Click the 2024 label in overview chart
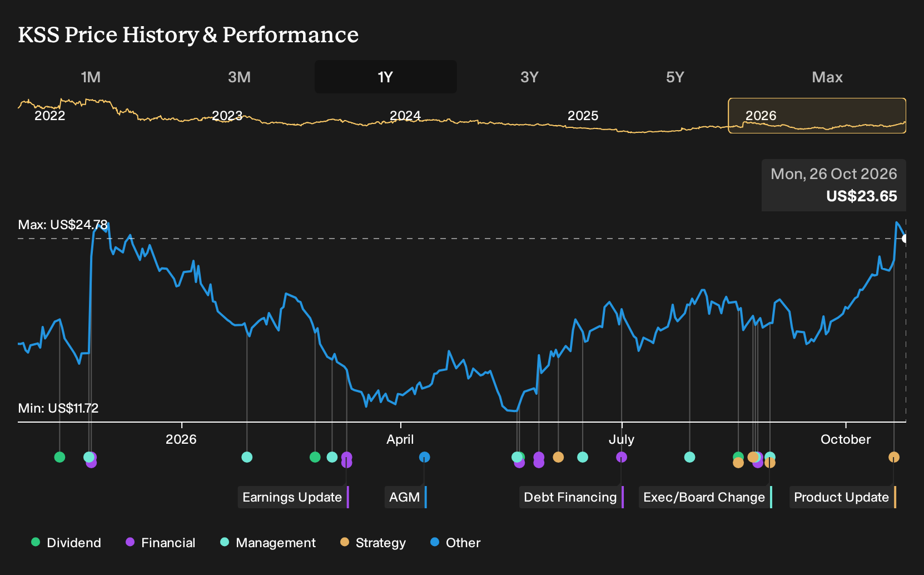Viewport: 924px width, 575px height. tap(405, 116)
